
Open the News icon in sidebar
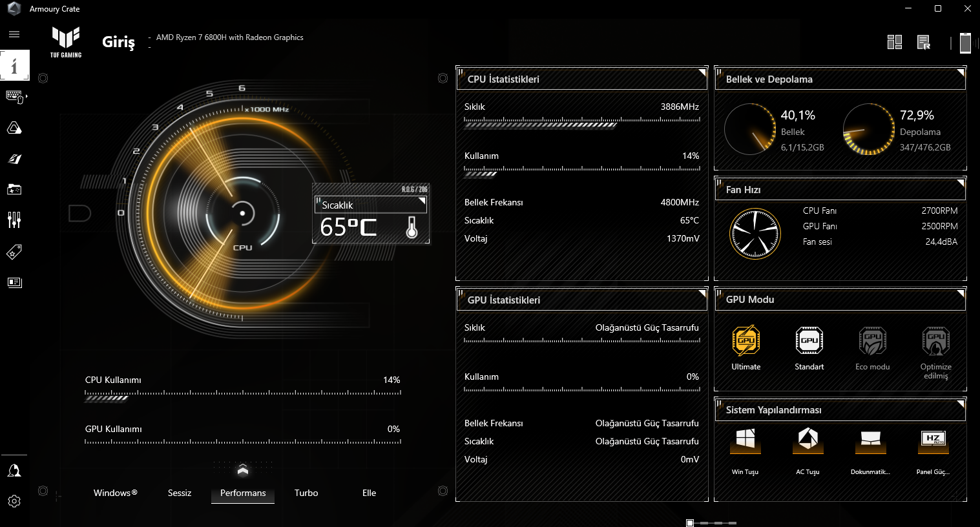(x=14, y=282)
